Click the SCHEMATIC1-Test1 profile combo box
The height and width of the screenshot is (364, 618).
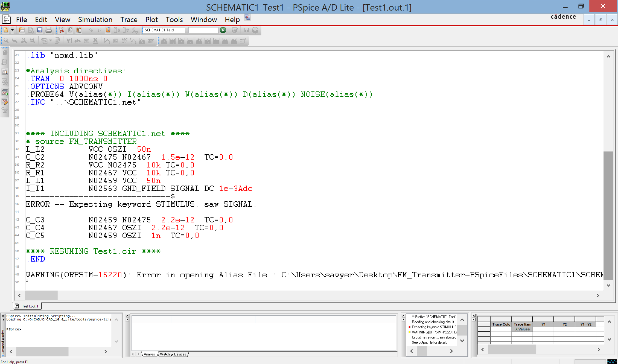(164, 30)
